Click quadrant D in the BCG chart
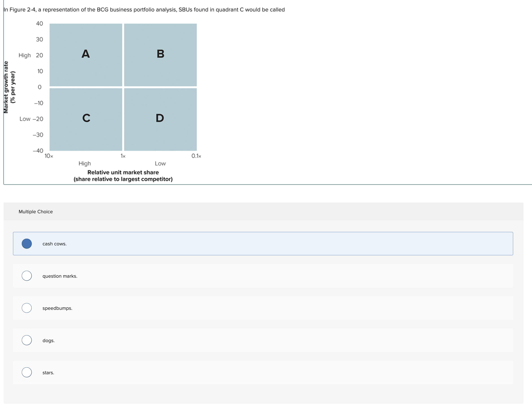Viewport: 532px width, 414px height. coord(160,119)
